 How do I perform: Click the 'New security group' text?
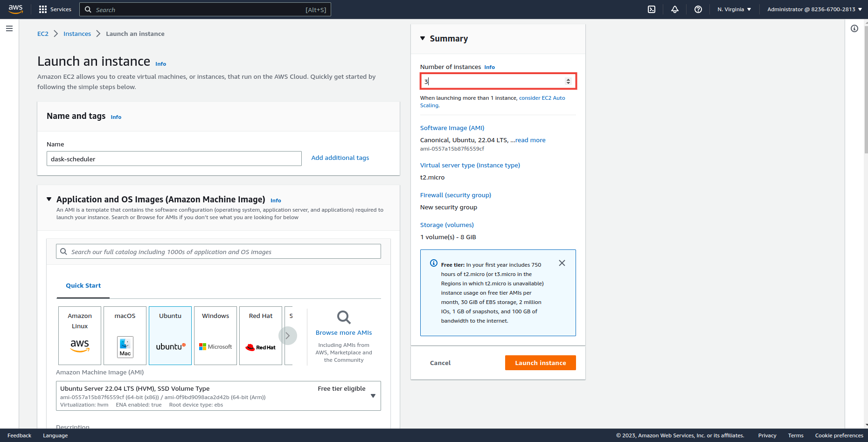coord(449,207)
